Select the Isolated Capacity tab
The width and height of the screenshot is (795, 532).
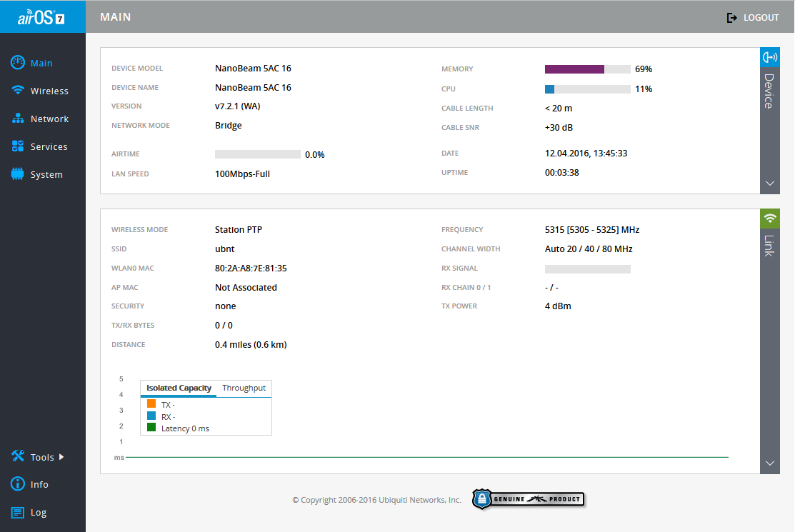point(179,388)
